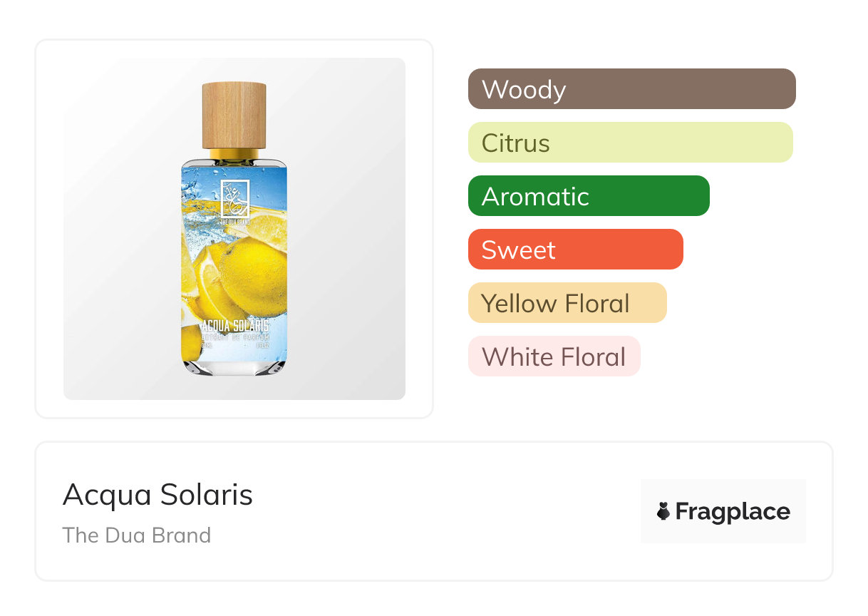Choose the Aromatic accord bar

point(589,196)
